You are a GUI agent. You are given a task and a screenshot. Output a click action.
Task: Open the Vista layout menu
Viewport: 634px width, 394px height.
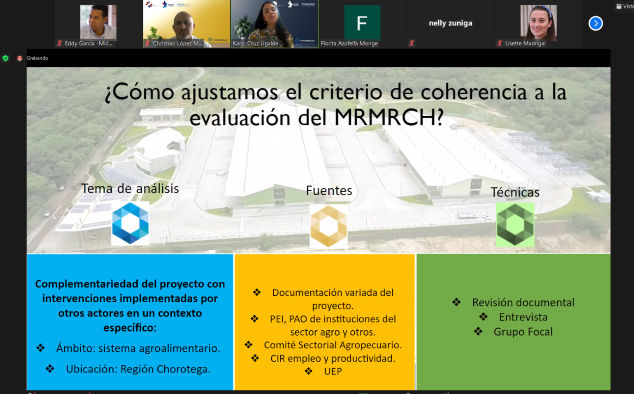625,6
